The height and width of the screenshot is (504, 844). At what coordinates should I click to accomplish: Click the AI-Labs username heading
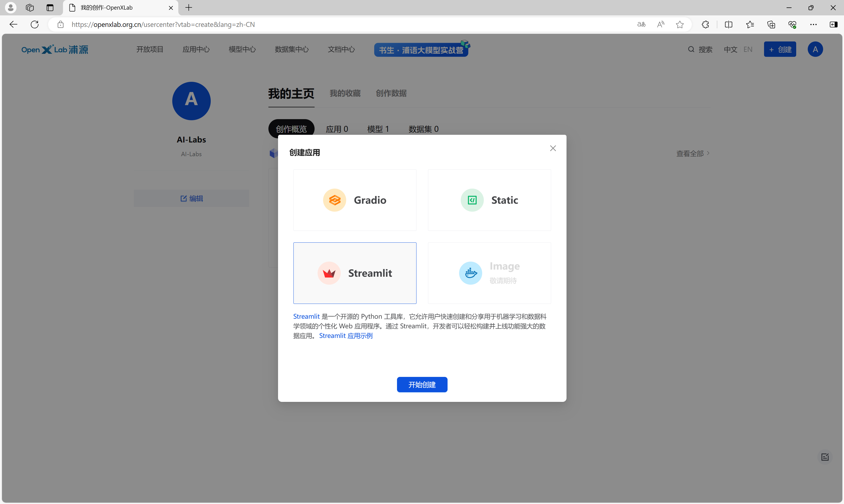(x=191, y=139)
